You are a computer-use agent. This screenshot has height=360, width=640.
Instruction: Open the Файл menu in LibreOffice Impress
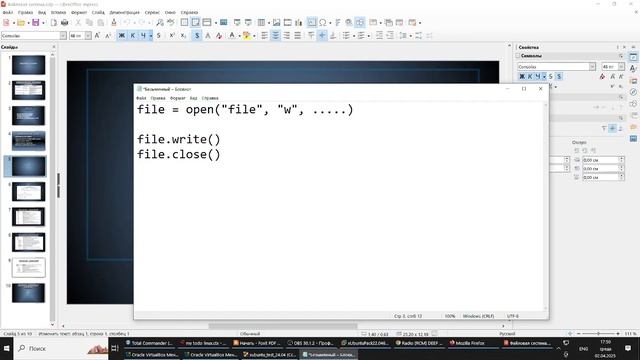click(8, 13)
